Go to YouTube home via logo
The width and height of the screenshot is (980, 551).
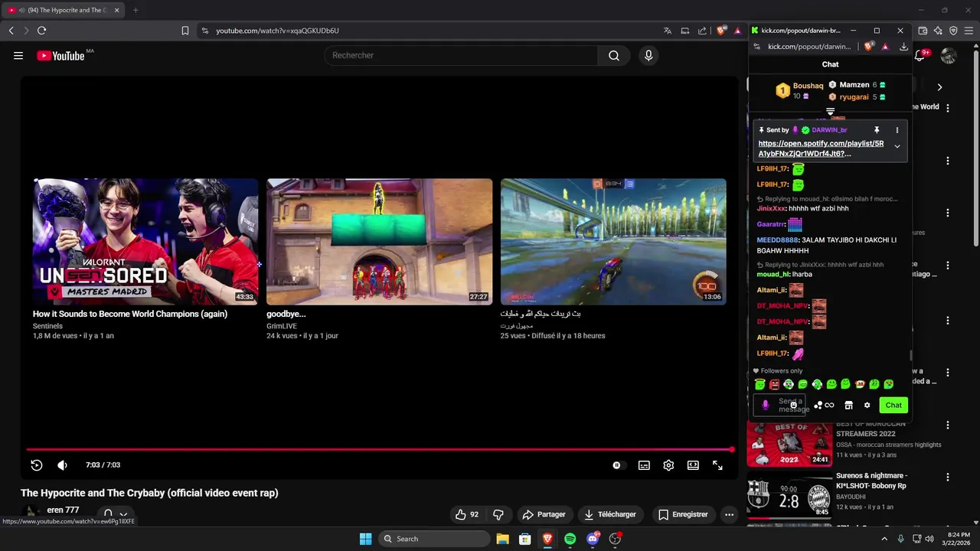pyautogui.click(x=60, y=56)
